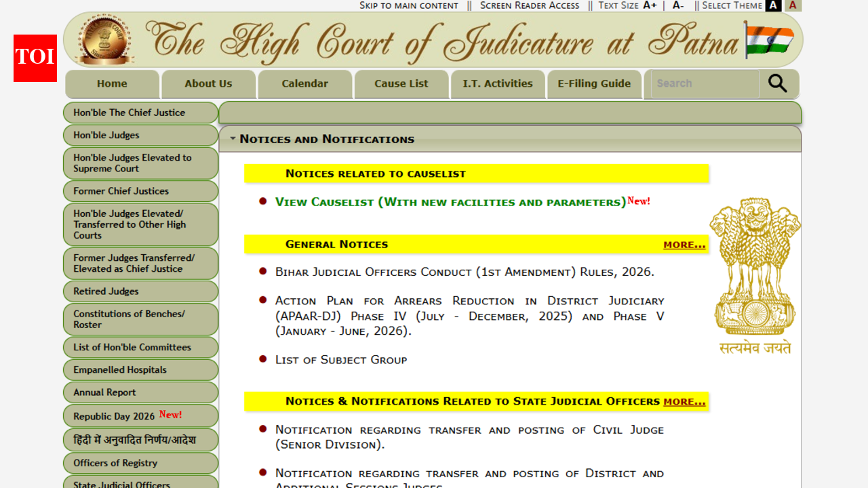Increase text size using A+ icon
The height and width of the screenshot is (488, 868).
[649, 5]
